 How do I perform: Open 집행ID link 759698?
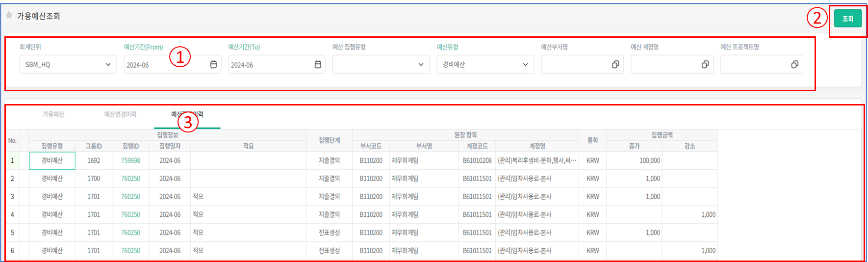point(130,161)
